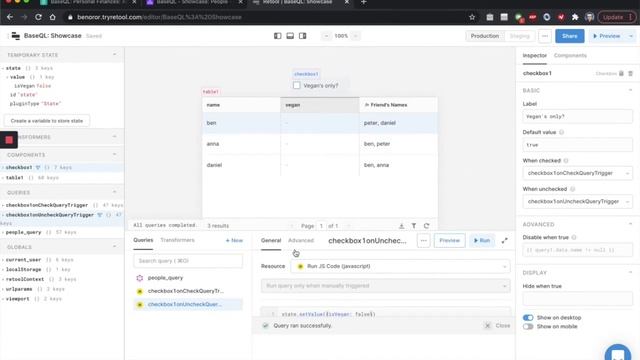The image size is (640, 360).
Task: Select Staging environment
Action: coord(520,36)
